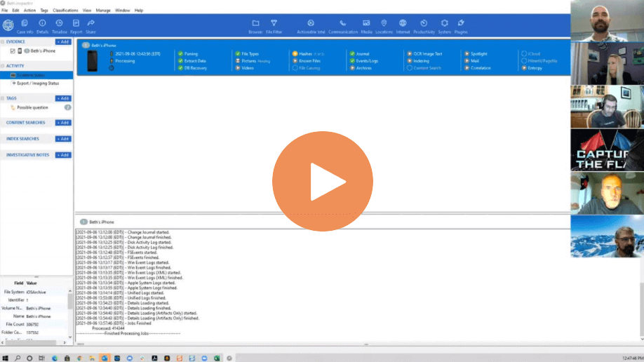Collapse the EVIDENCE section
The width and height of the screenshot is (644, 362).
[x=3, y=42]
